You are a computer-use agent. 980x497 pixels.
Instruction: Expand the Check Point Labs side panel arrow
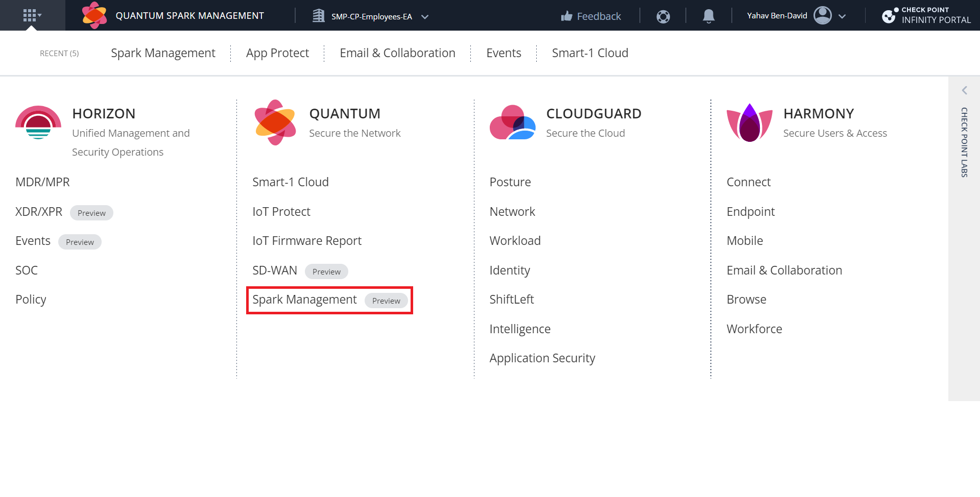(x=964, y=90)
